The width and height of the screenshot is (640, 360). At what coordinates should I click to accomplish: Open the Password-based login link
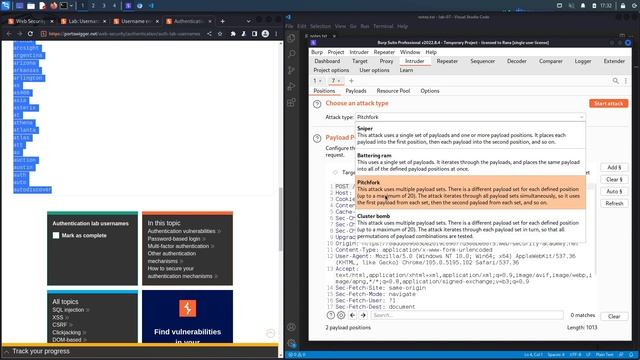pos(174,239)
